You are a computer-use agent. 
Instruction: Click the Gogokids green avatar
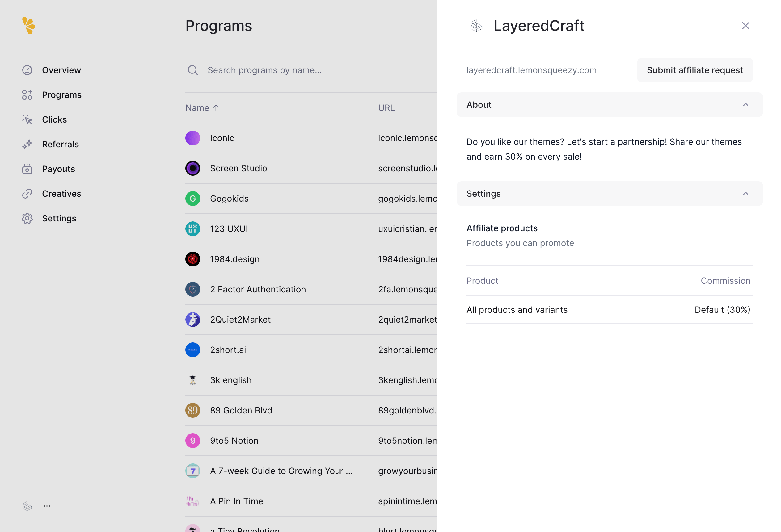(192, 199)
